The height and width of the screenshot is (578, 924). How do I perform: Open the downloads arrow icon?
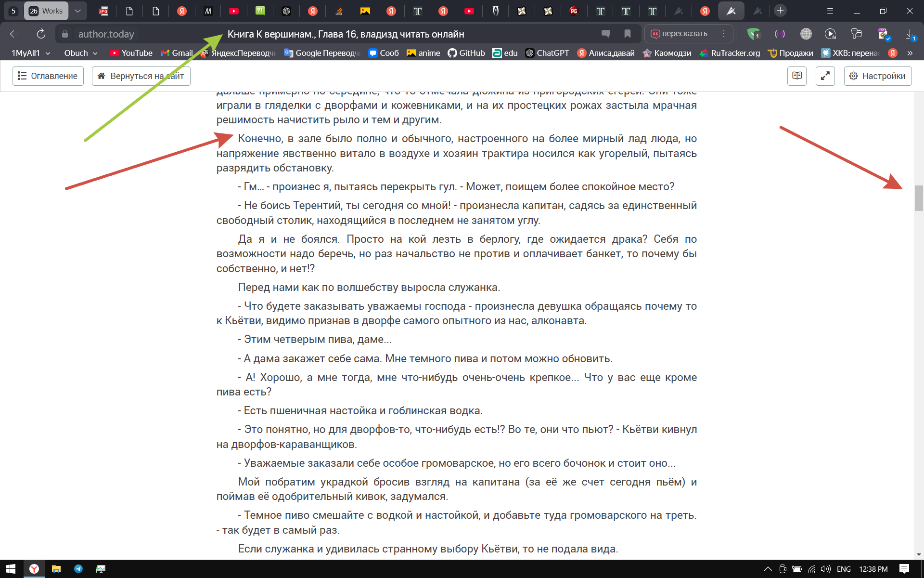coord(910,34)
